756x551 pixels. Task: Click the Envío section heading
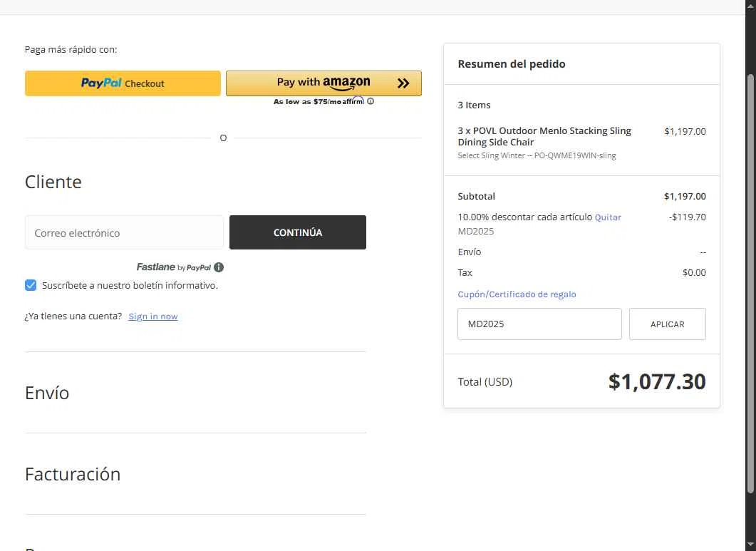click(x=47, y=393)
